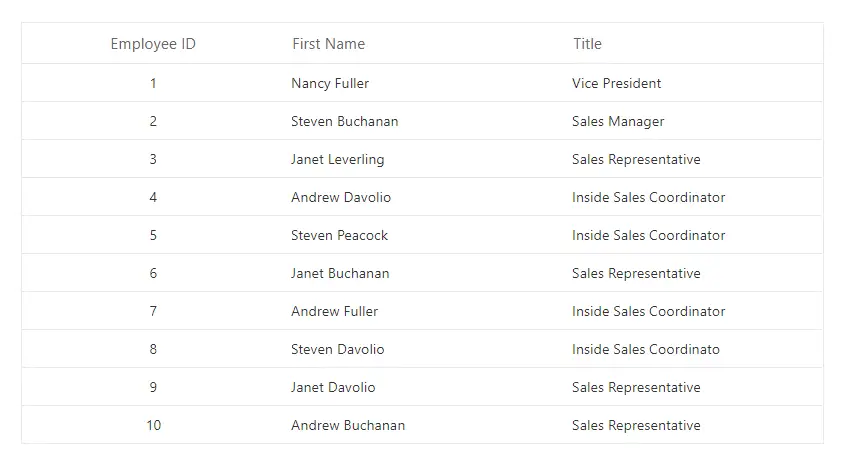Image resolution: width=843 pixels, height=472 pixels.
Task: Click the Janet Davolio cell
Action: [333, 388]
